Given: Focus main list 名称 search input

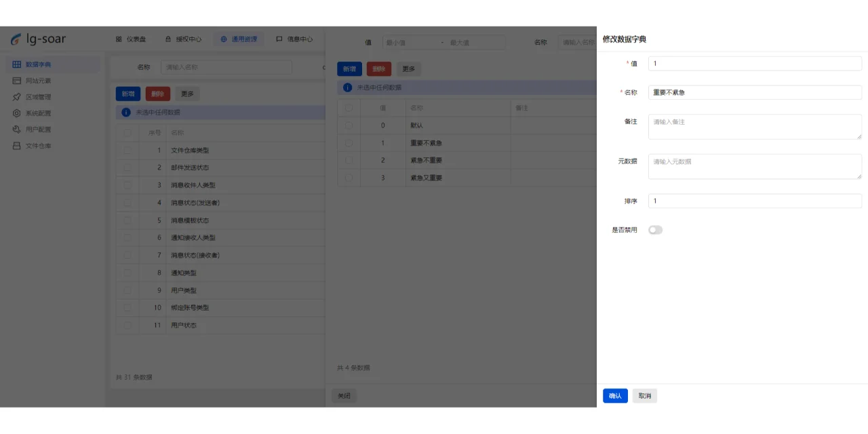Looking at the screenshot, I should pos(226,67).
